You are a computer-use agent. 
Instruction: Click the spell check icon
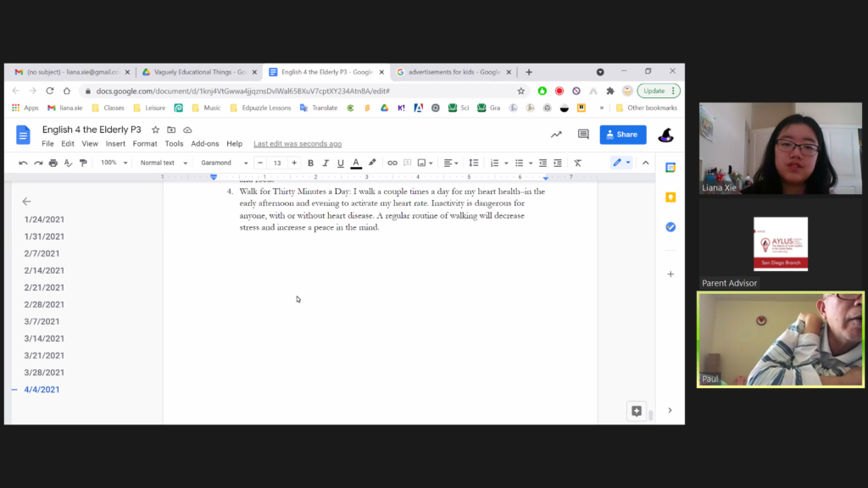click(68, 164)
